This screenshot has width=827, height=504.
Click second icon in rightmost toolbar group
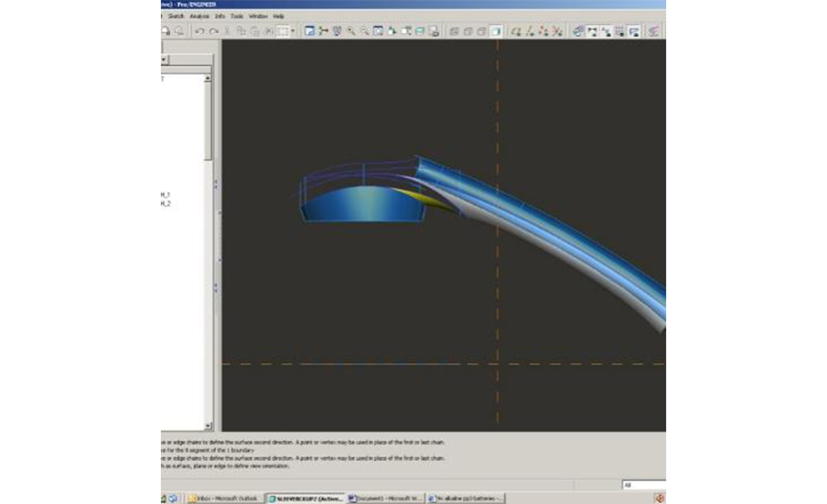click(x=593, y=31)
